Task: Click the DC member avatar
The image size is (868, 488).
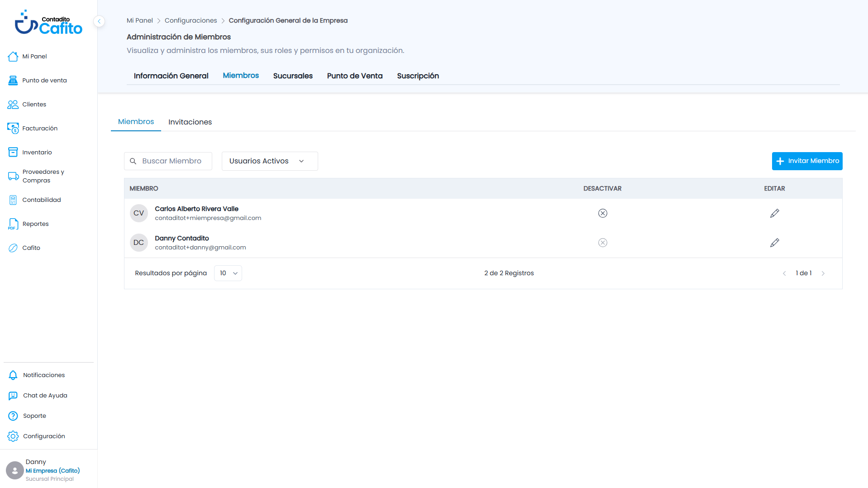Action: (139, 243)
